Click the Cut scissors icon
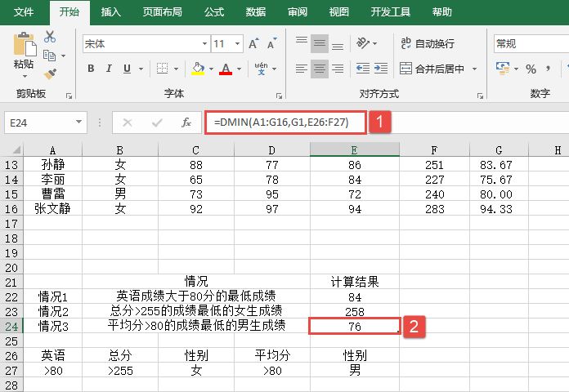The image size is (569, 392). pyautogui.click(x=50, y=37)
